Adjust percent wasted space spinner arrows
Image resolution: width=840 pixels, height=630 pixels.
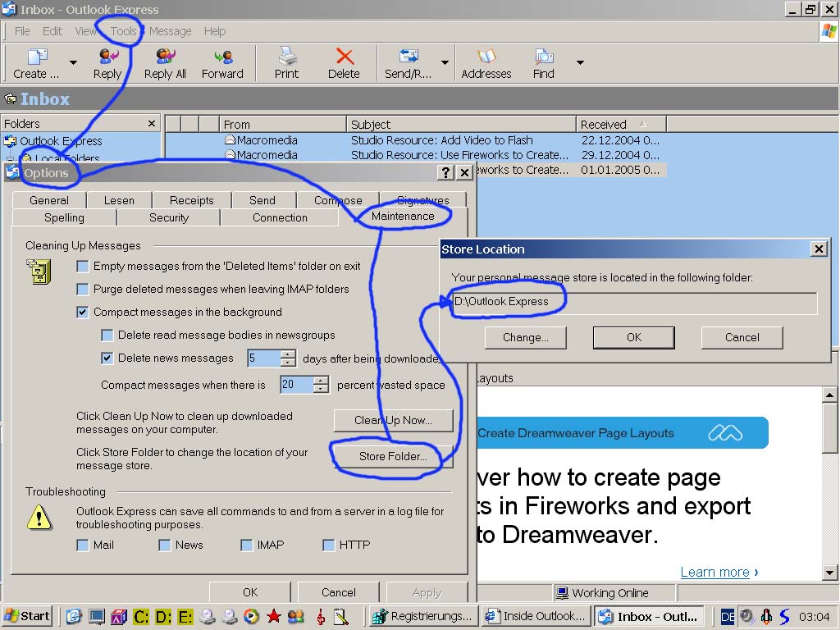click(321, 385)
